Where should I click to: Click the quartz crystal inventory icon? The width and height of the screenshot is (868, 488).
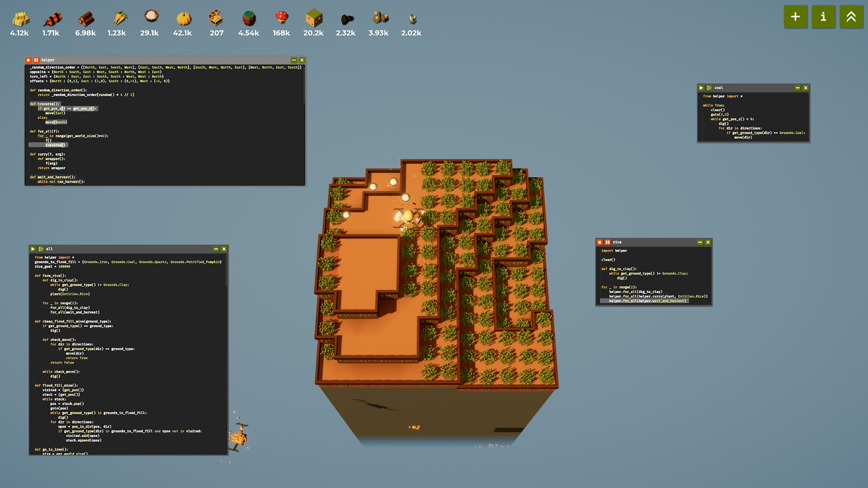pos(413,19)
